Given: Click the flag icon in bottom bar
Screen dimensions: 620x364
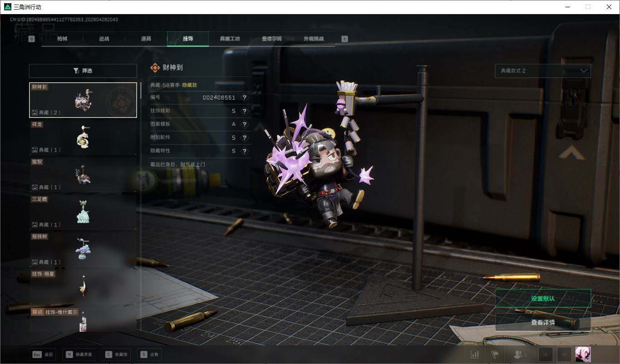Looking at the screenshot, I should [495, 354].
